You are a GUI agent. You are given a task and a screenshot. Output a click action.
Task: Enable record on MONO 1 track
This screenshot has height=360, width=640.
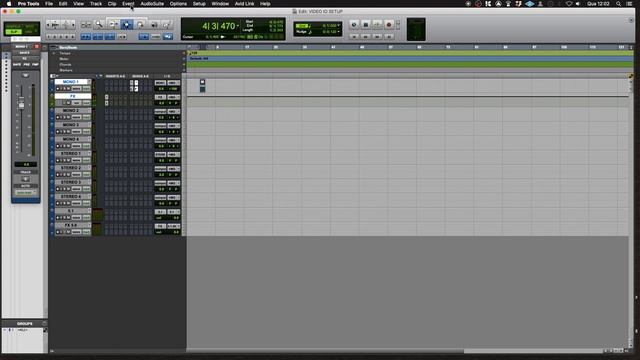click(58, 89)
